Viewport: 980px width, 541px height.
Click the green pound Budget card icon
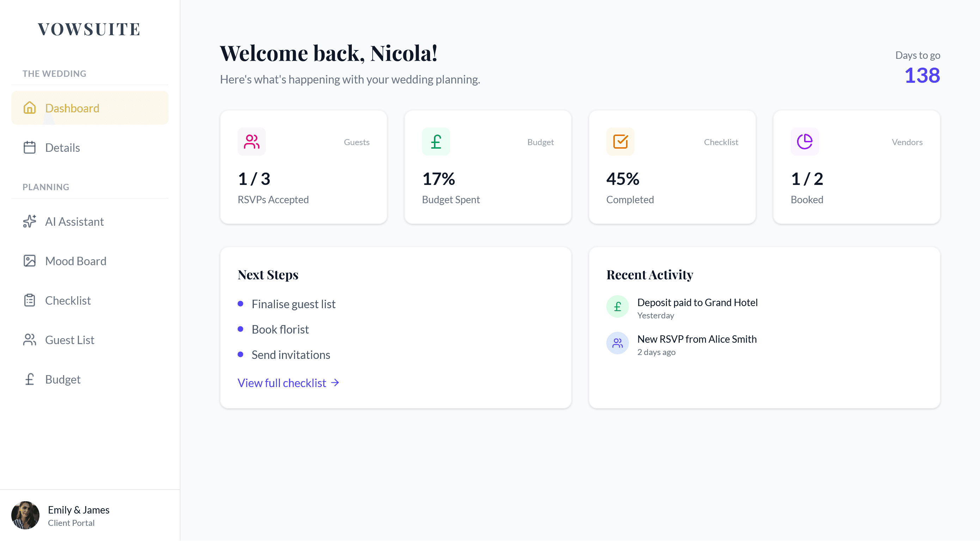(436, 142)
